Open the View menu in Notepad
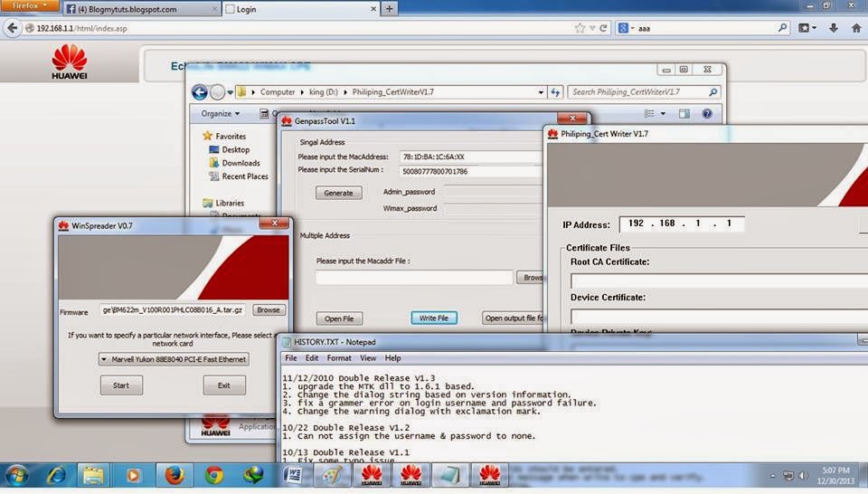 click(368, 358)
